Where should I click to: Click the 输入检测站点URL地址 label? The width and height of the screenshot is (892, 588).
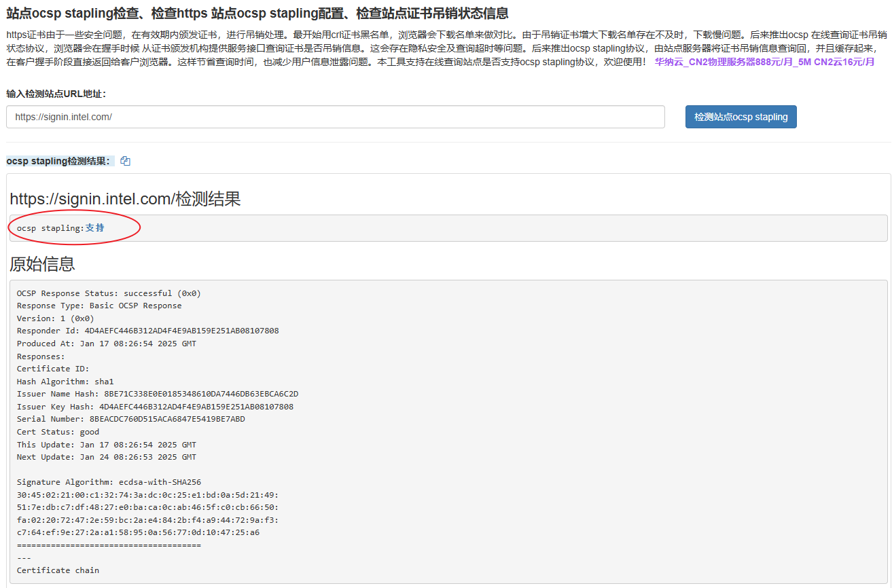point(56,94)
